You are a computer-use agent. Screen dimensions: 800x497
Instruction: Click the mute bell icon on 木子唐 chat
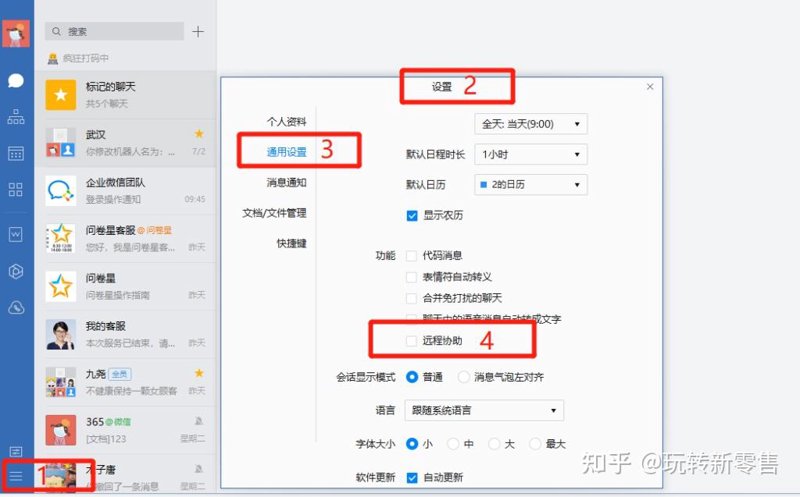[x=199, y=469]
